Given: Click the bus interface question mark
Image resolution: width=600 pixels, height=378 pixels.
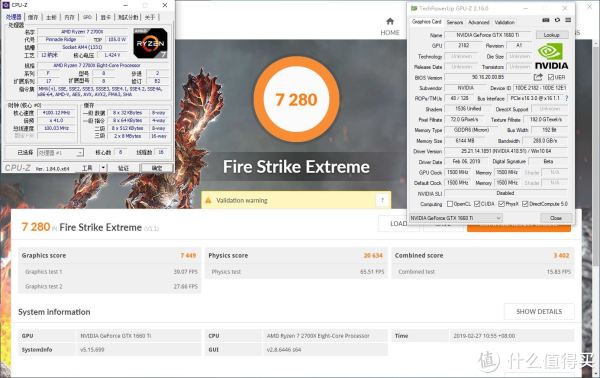Looking at the screenshot, I should (567, 98).
